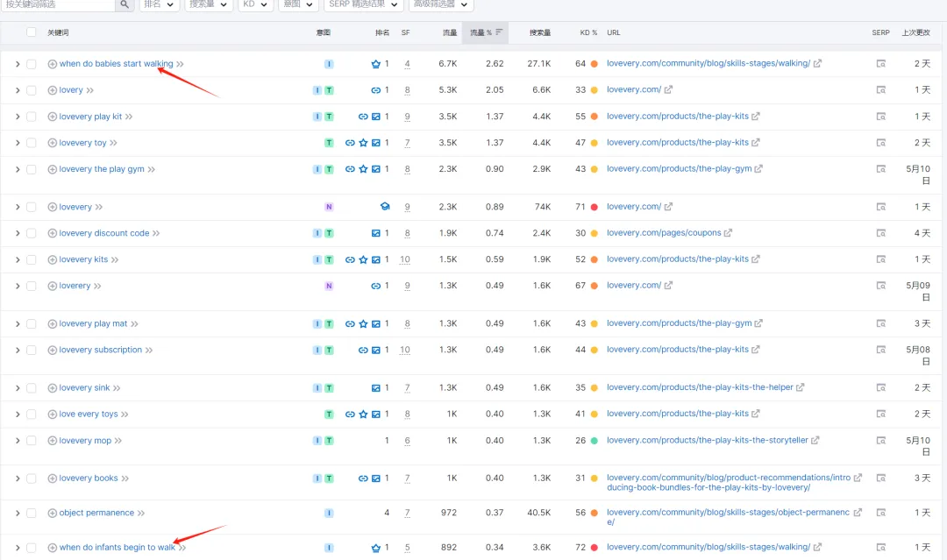This screenshot has height=560, width=947.
Task: Click knowledge panel icon in 'lovevery' row
Action: pyautogui.click(x=385, y=206)
